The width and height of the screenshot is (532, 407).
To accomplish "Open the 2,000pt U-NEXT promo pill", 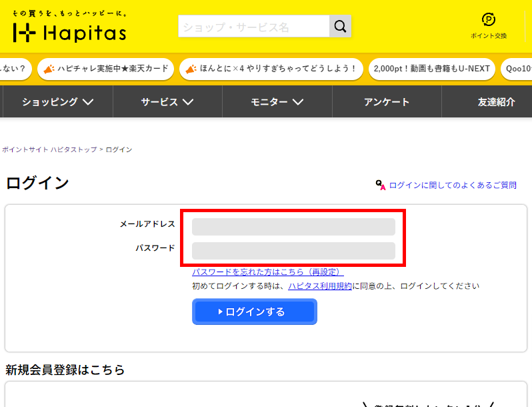I will (x=431, y=69).
